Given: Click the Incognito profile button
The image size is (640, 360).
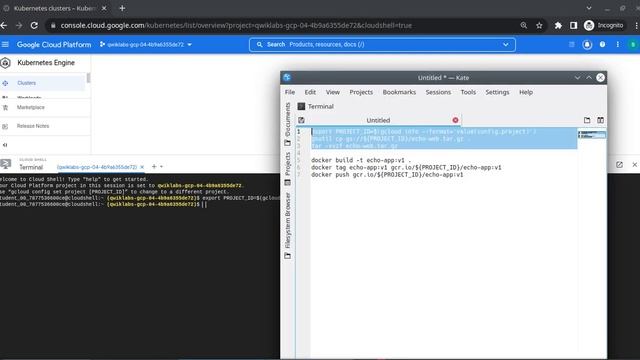Looking at the screenshot, I should pos(604,25).
